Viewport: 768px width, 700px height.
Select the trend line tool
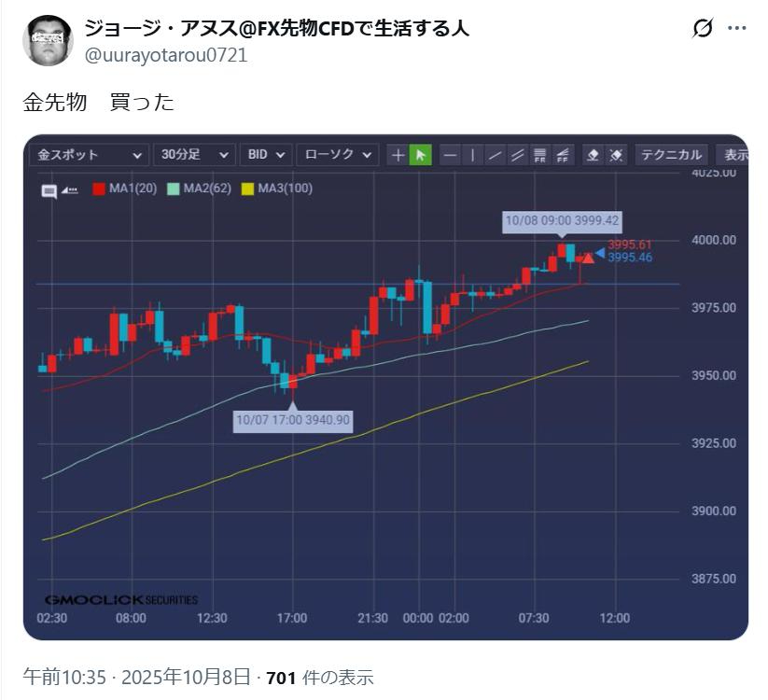coord(496,155)
